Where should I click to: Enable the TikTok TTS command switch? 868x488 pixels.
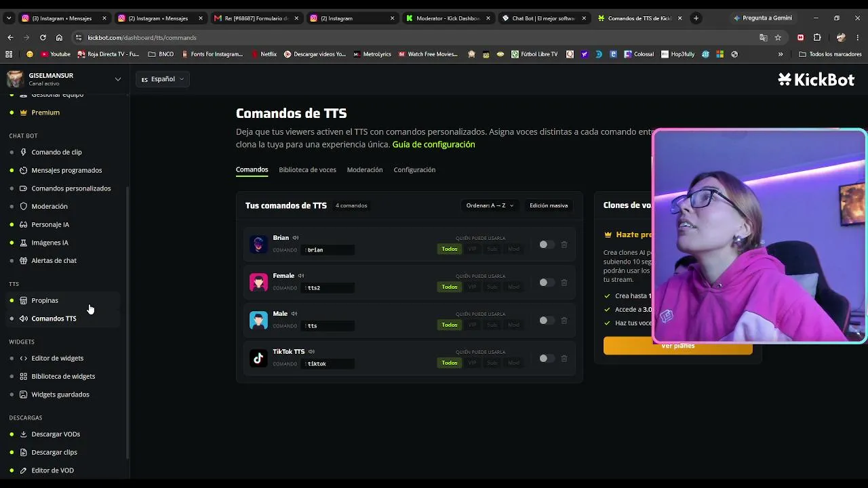(x=546, y=359)
